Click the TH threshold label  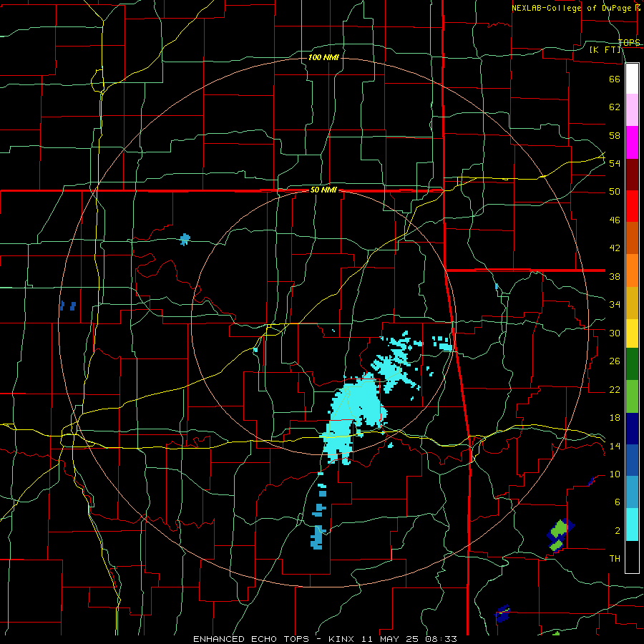click(615, 559)
